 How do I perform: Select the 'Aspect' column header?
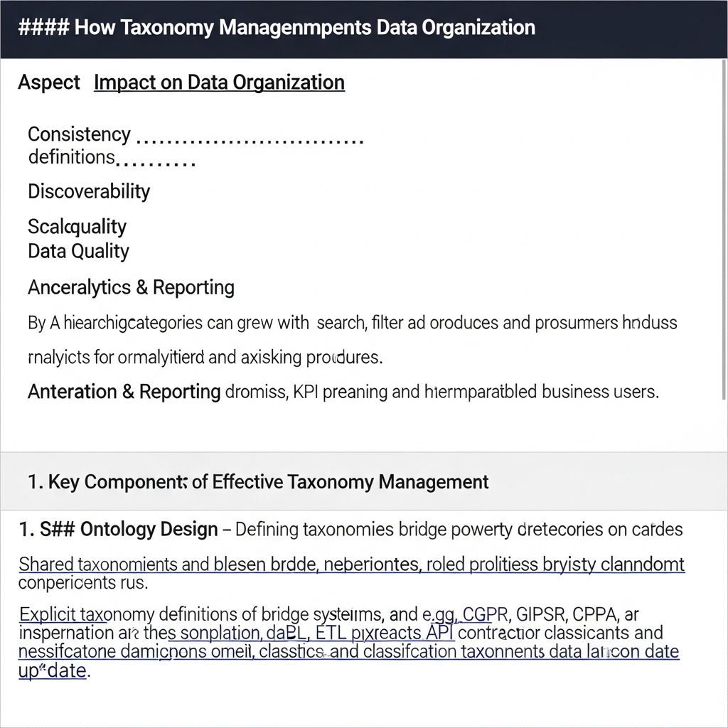(x=49, y=82)
